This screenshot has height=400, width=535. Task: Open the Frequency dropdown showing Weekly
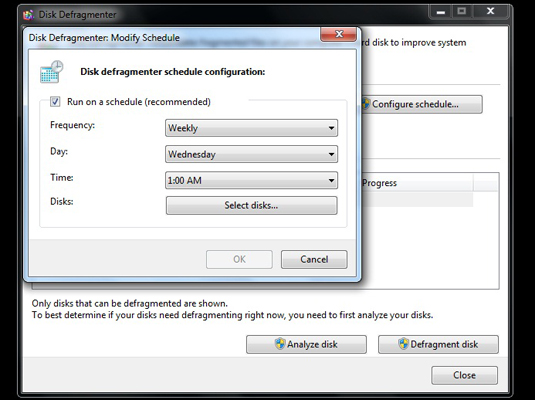click(251, 128)
